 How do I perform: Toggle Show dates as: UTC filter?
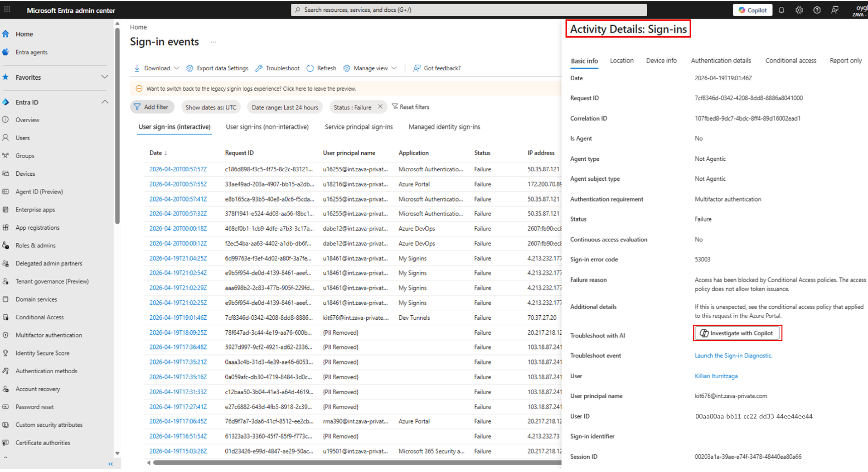point(211,107)
